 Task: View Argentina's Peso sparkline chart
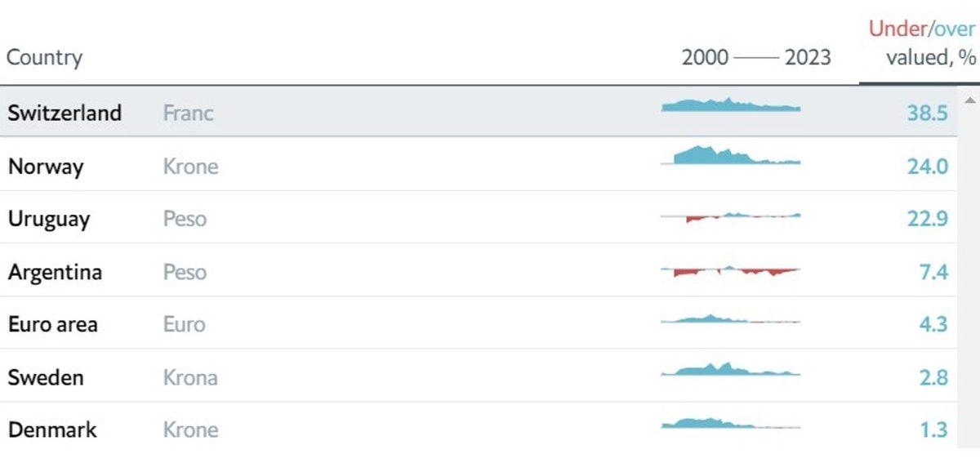click(x=731, y=271)
